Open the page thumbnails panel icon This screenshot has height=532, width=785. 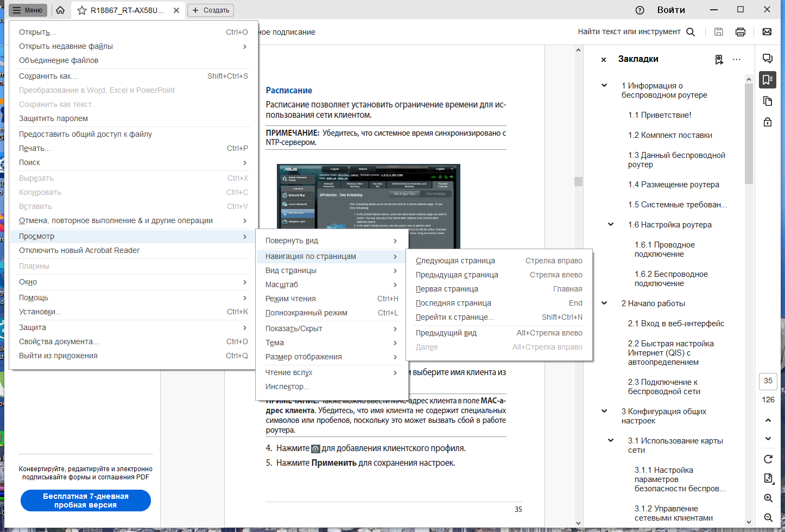click(x=767, y=101)
